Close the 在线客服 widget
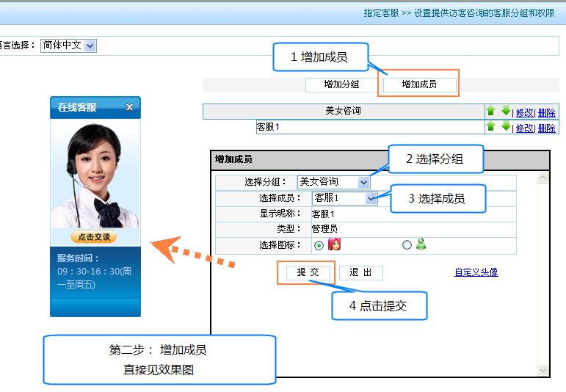Viewport: 566px width, 392px height. coord(130,107)
